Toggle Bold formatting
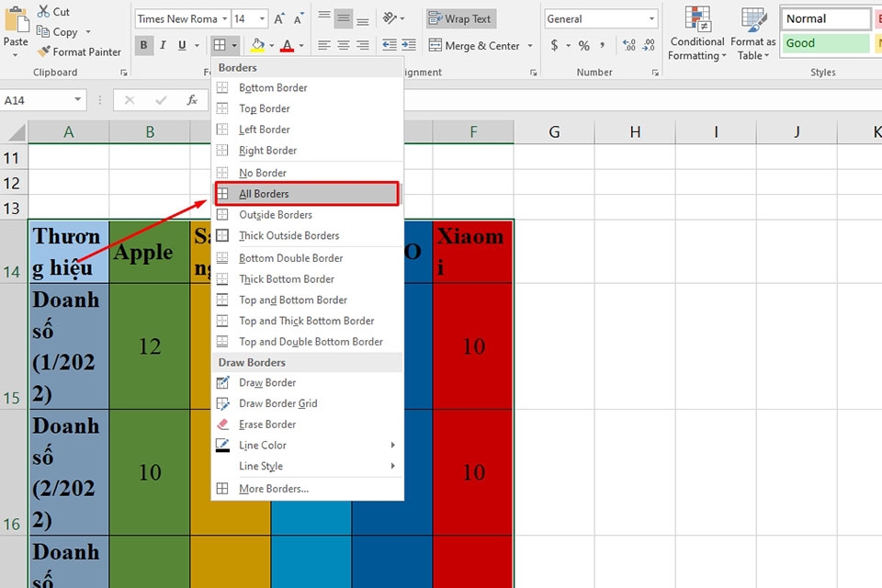Screen dimensions: 882x588 click(144, 46)
